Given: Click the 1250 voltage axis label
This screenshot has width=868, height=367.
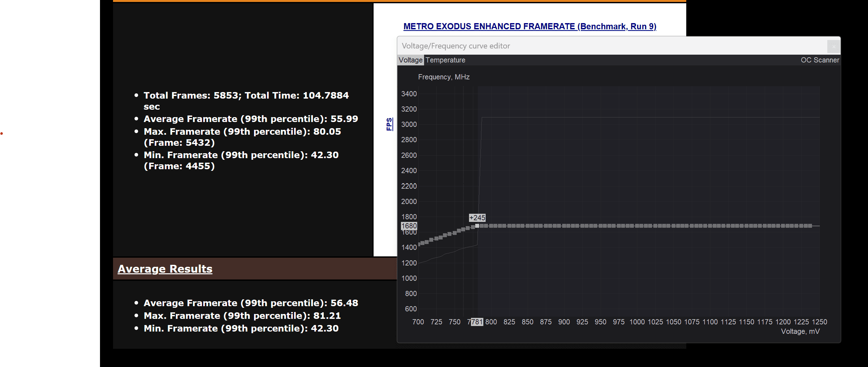Looking at the screenshot, I should tap(819, 322).
